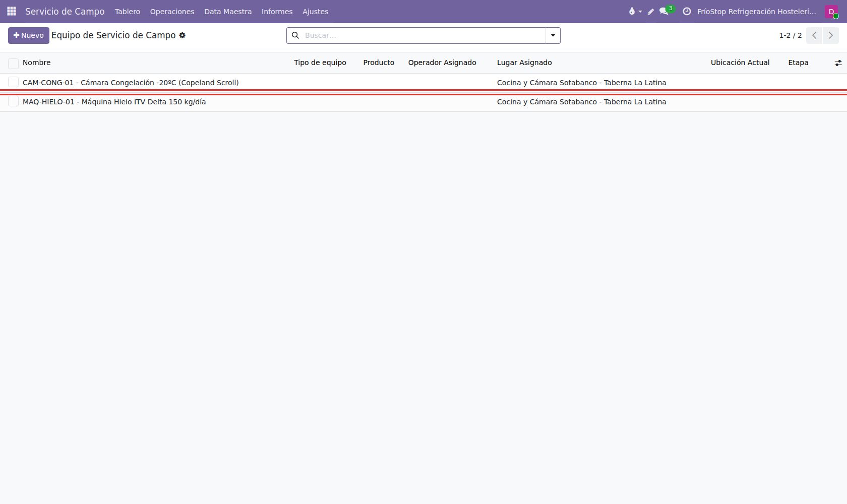The image size is (847, 504).
Task: Click the clock activities icon
Action: pos(687,11)
